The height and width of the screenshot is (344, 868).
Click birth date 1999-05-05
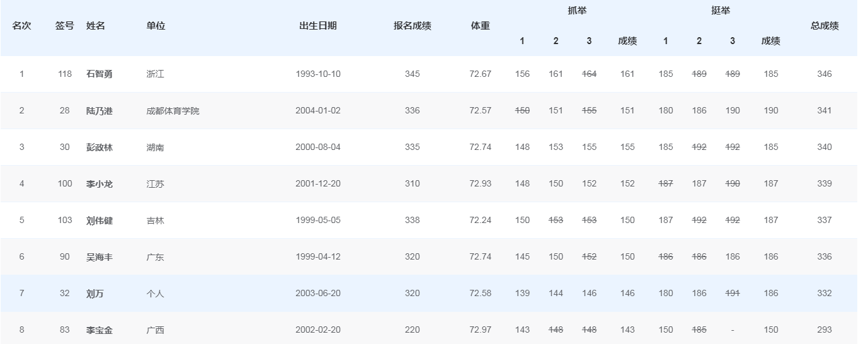[318, 220]
